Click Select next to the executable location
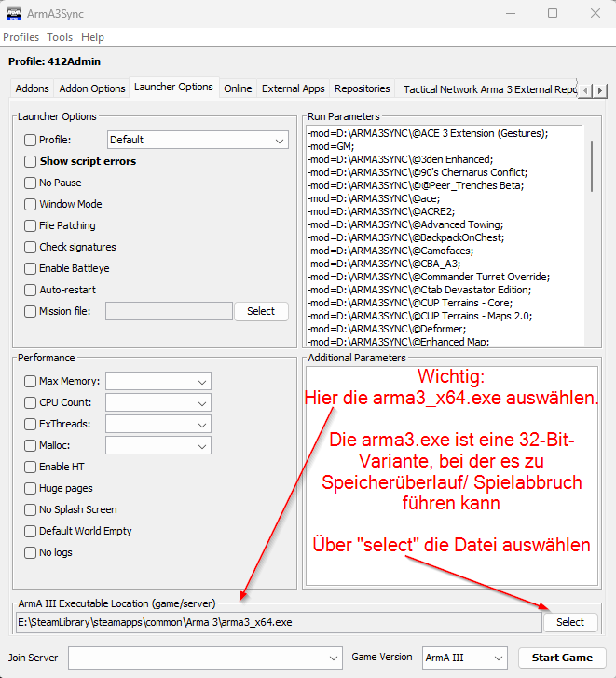 (x=570, y=622)
